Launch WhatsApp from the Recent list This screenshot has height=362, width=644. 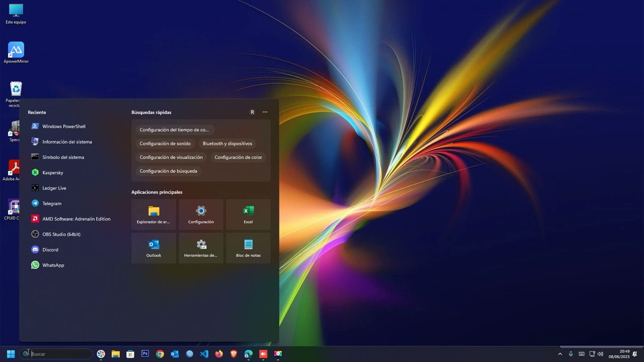click(x=53, y=265)
